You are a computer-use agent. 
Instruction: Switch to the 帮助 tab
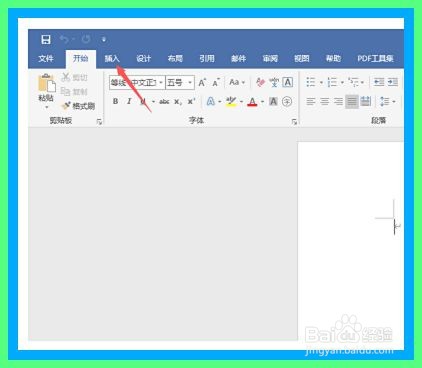(333, 59)
